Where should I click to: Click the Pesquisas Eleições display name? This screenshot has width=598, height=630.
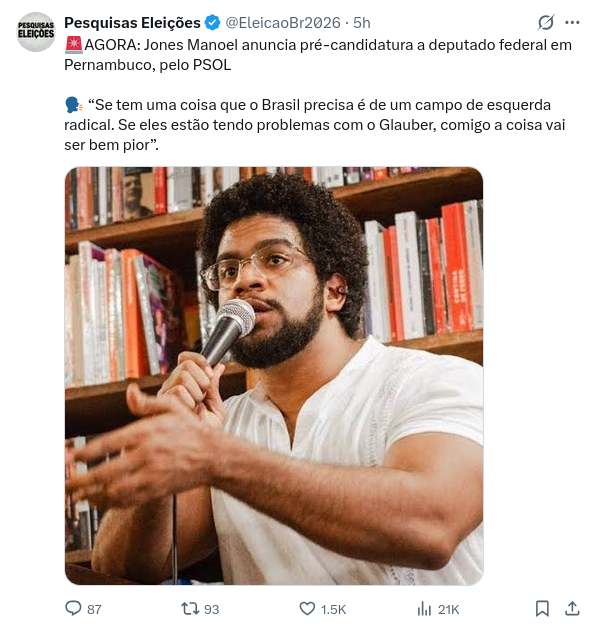[x=132, y=23]
